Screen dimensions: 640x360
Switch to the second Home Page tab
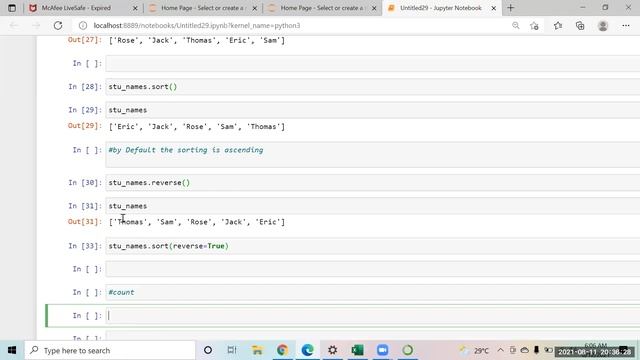tap(322, 8)
